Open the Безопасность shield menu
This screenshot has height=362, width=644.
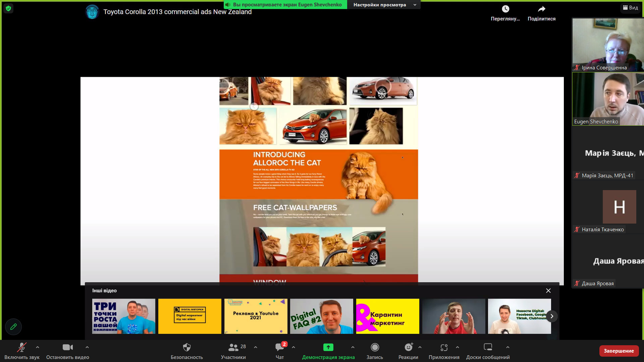click(x=186, y=351)
